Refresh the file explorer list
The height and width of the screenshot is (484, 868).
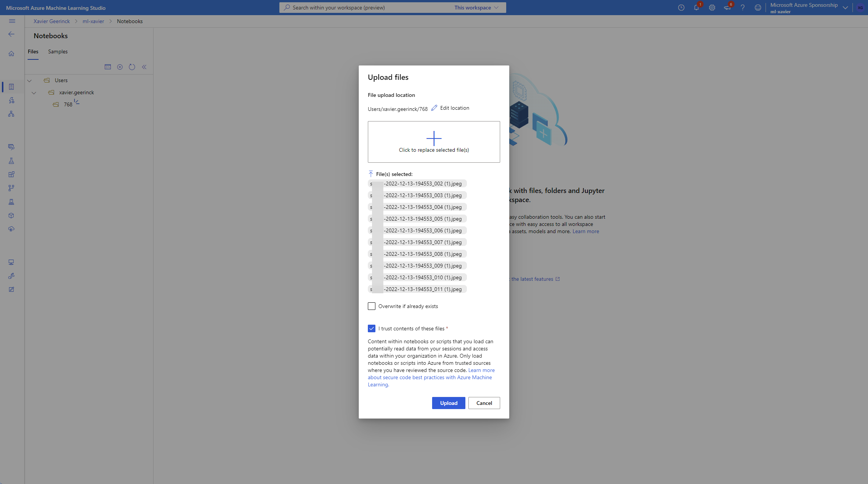tap(132, 67)
